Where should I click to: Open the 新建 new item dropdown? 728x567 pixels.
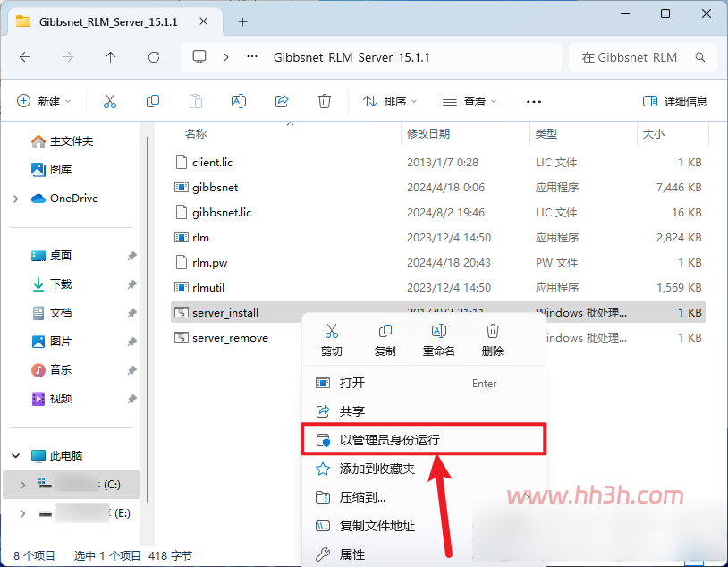click(x=44, y=101)
